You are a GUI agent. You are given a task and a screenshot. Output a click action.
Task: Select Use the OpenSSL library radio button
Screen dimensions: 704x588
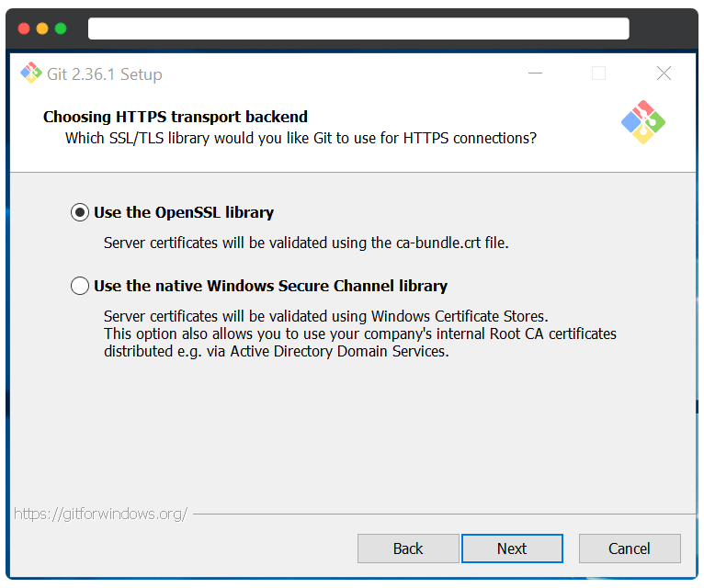click(x=80, y=212)
